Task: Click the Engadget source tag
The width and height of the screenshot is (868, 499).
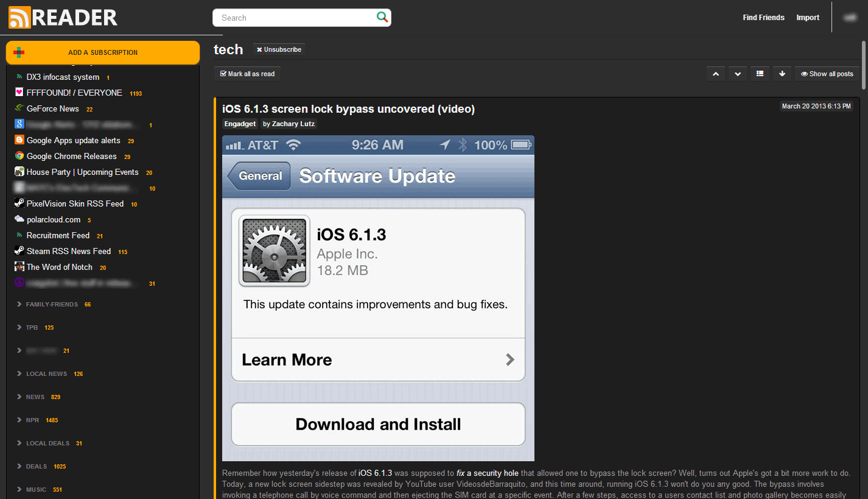Action: click(x=240, y=124)
